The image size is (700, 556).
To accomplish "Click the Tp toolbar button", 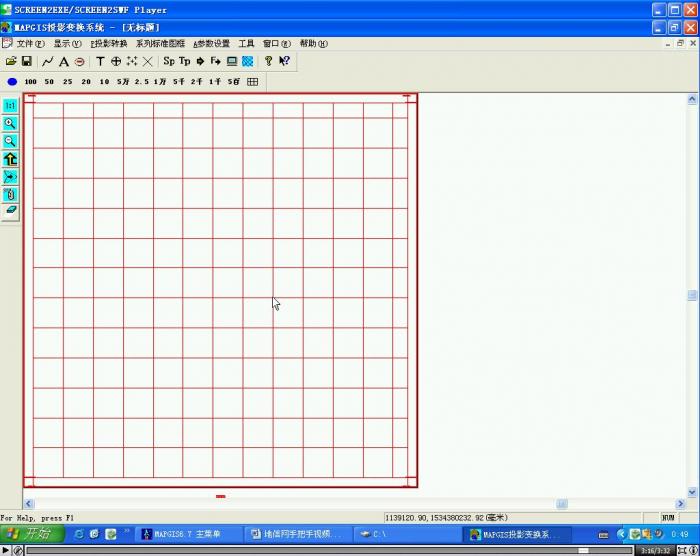I will tap(184, 61).
